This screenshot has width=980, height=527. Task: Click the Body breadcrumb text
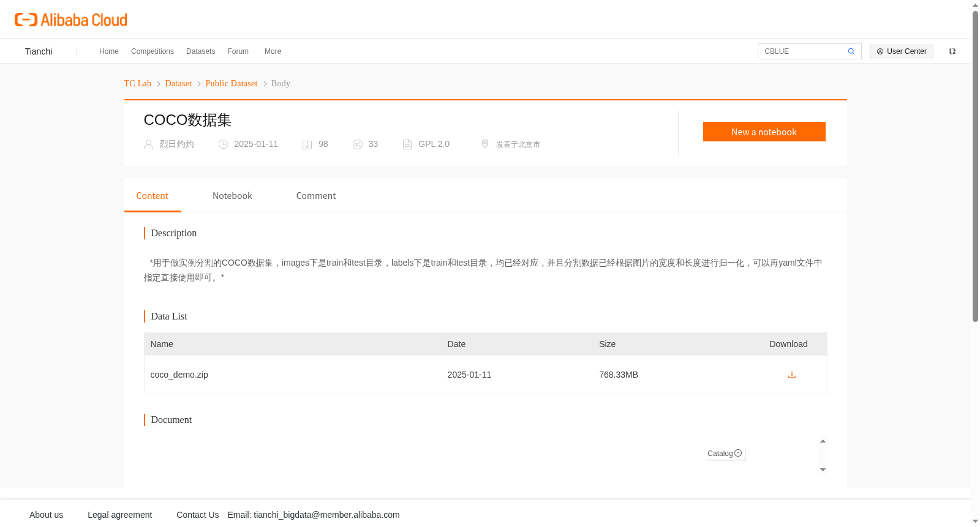(x=281, y=83)
